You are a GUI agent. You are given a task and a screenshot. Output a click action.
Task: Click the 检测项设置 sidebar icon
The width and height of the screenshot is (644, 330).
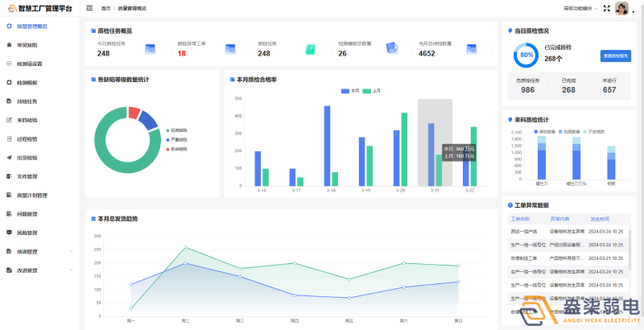click(9, 64)
